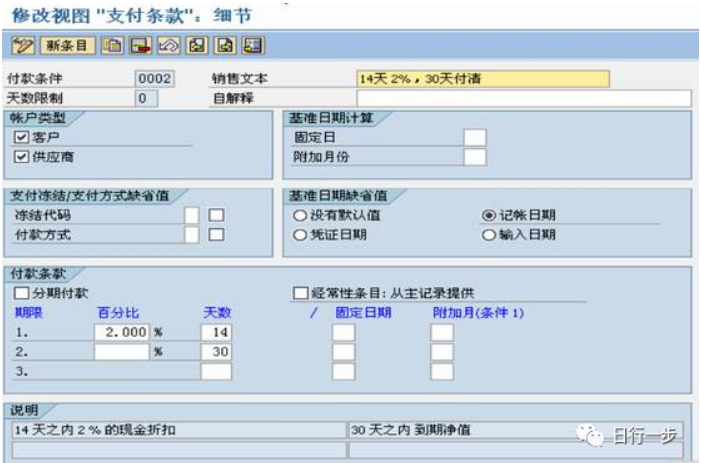
Task: Click the 支付冻结/支付方式缺省值 group title
Action: tap(89, 196)
